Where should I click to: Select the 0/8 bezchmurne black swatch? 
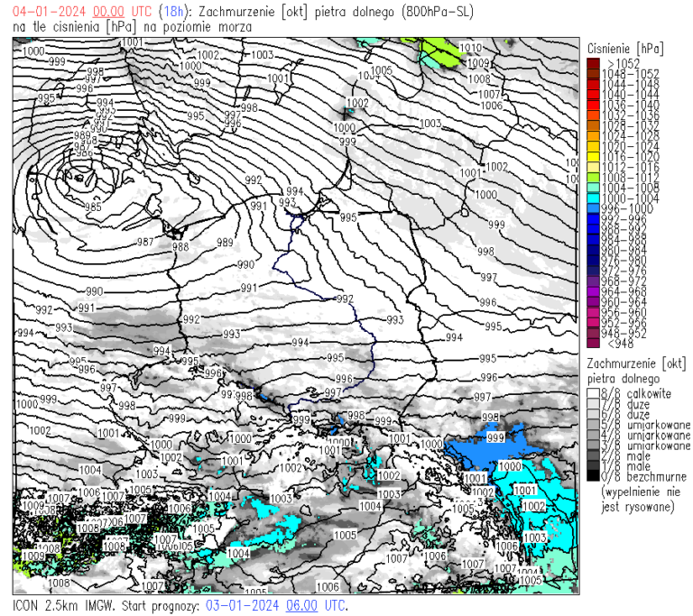pyautogui.click(x=593, y=476)
